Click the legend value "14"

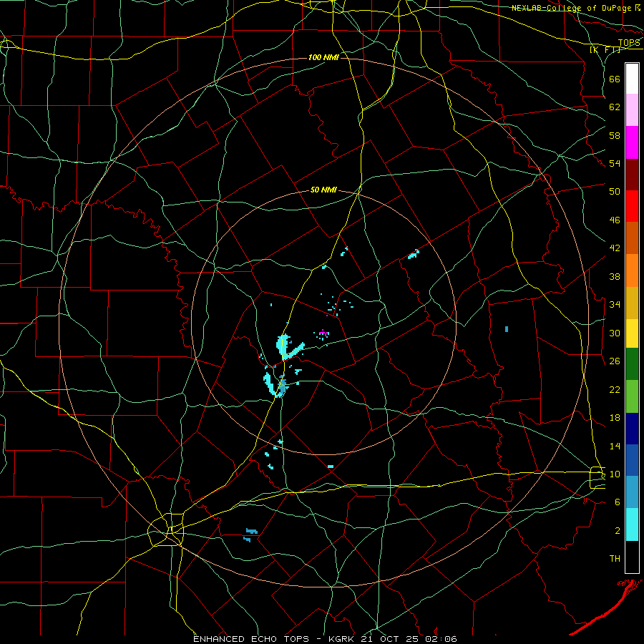(615, 446)
